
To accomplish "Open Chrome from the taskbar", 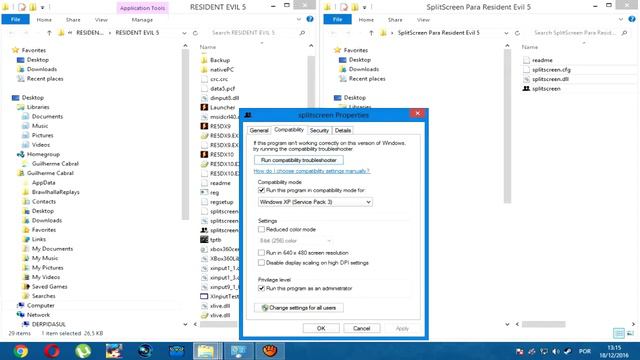I will click(x=20, y=351).
